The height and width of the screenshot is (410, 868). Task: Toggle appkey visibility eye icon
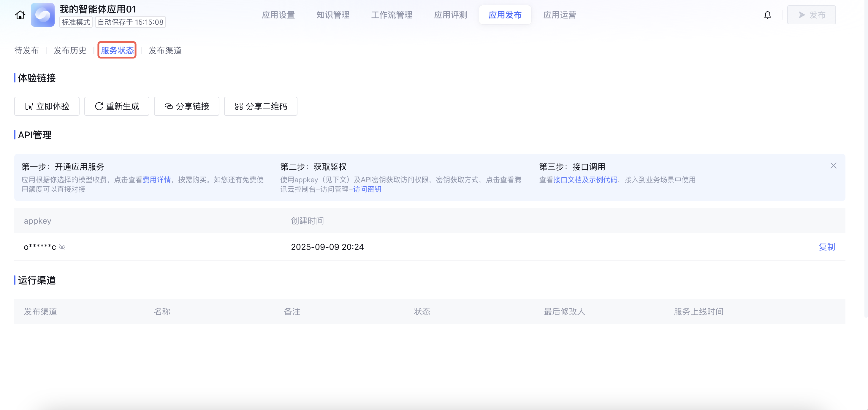[x=62, y=247]
